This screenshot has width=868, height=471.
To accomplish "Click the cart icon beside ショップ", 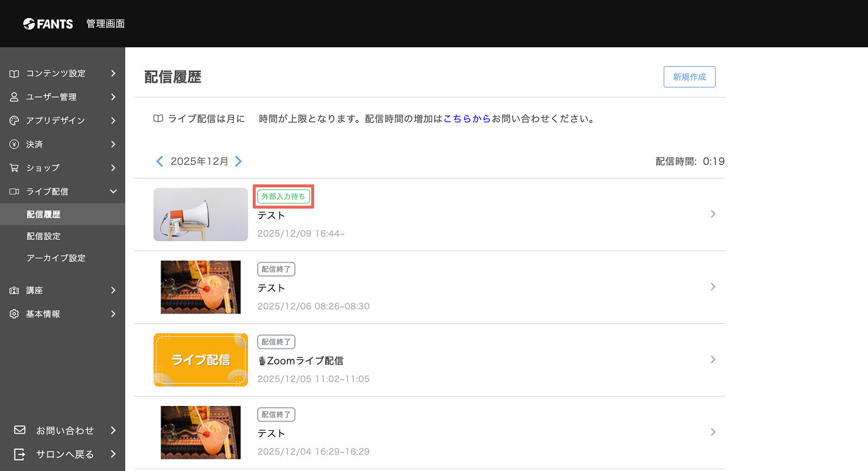I will (x=14, y=168).
